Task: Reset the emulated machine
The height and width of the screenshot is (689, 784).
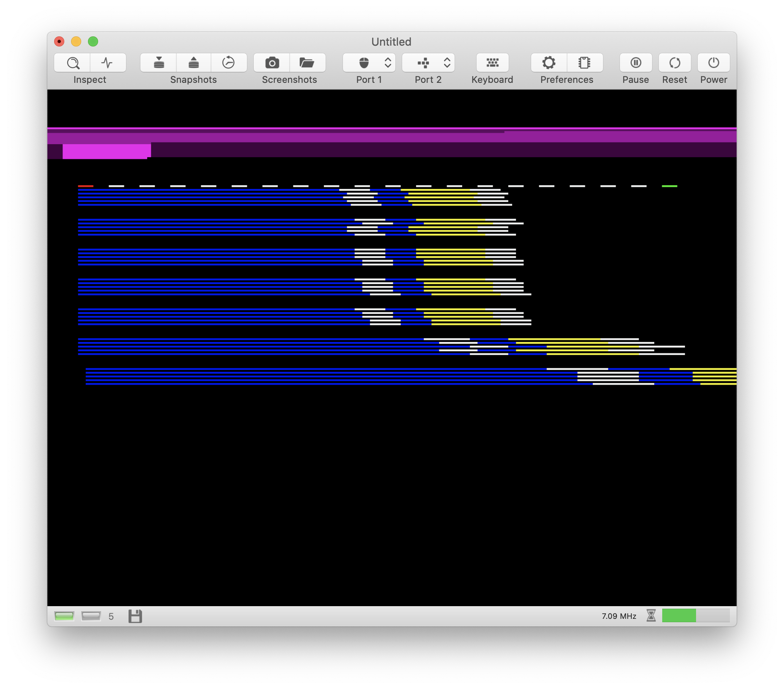Action: point(674,63)
